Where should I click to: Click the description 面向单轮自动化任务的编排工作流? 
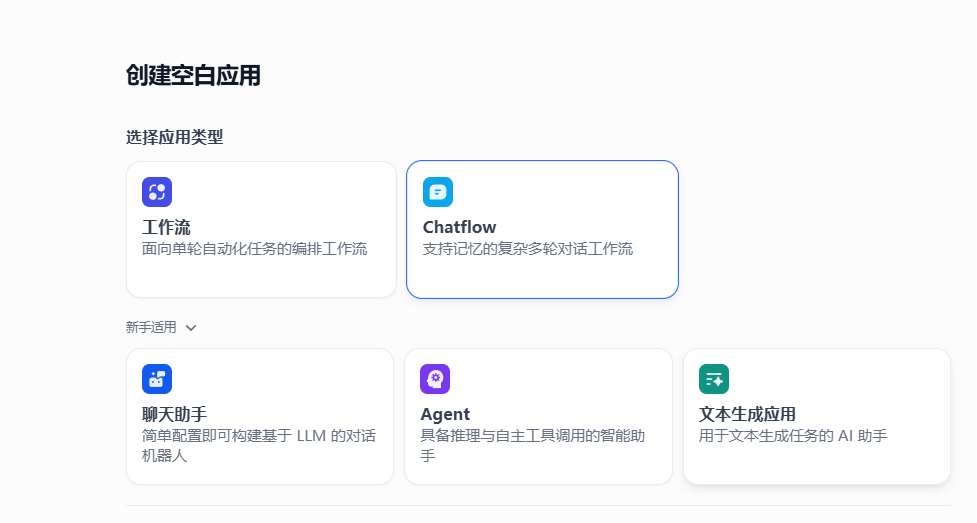coord(254,249)
